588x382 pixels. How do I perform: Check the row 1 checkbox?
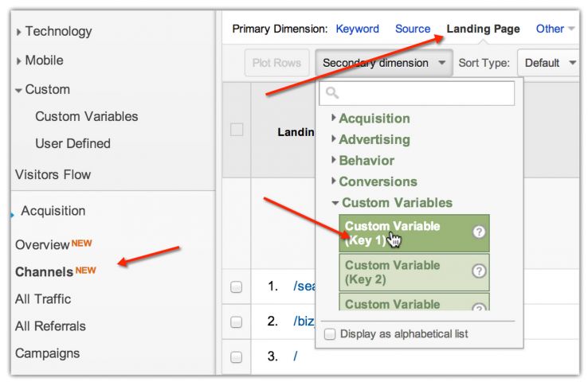coord(236,287)
